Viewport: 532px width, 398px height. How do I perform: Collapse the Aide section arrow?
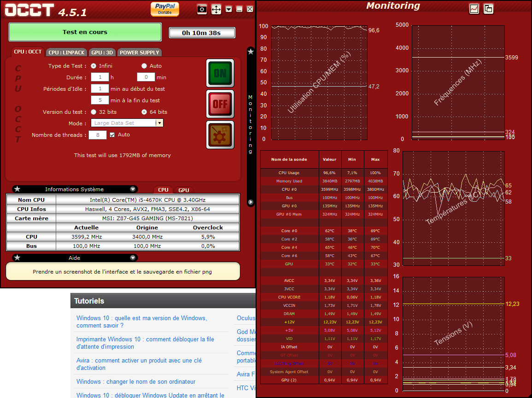(133, 258)
